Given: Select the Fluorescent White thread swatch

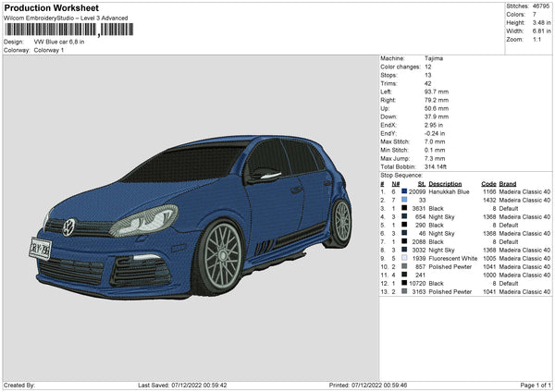Looking at the screenshot, I should tap(404, 259).
